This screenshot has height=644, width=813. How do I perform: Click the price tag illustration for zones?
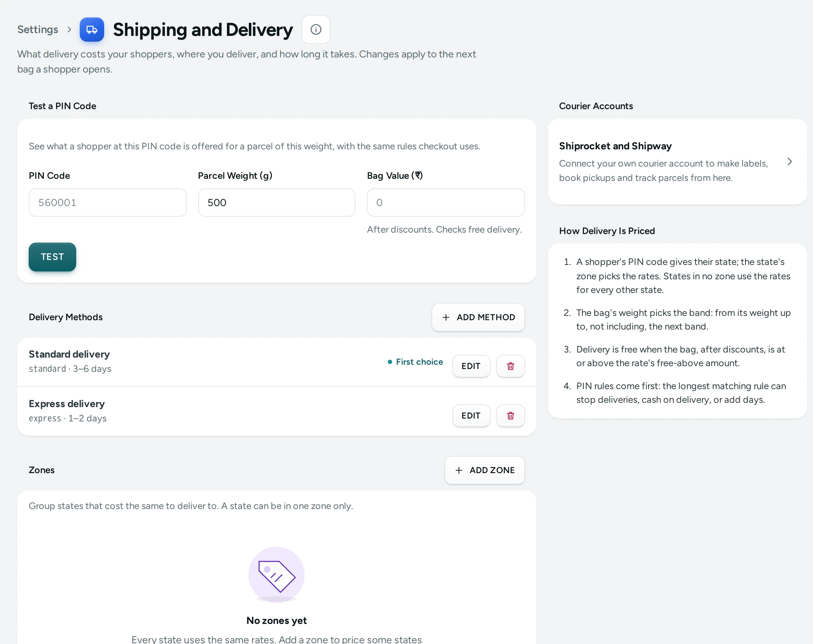tap(277, 575)
